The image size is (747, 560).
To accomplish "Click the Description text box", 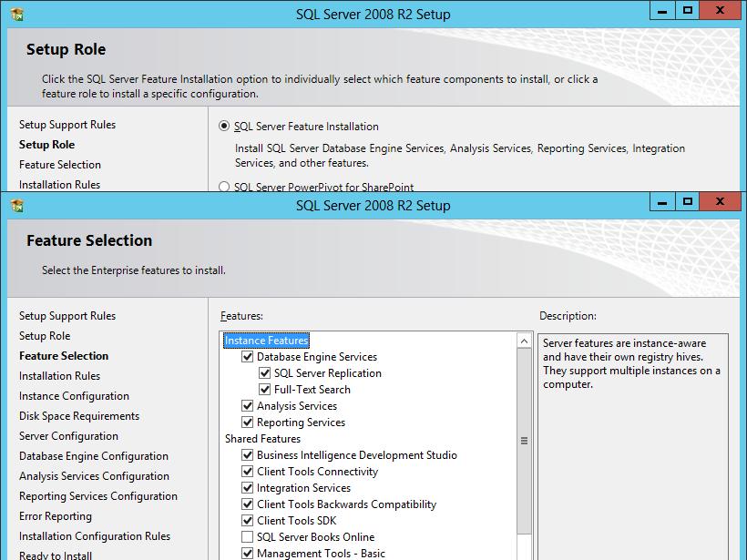I will point(632,447).
